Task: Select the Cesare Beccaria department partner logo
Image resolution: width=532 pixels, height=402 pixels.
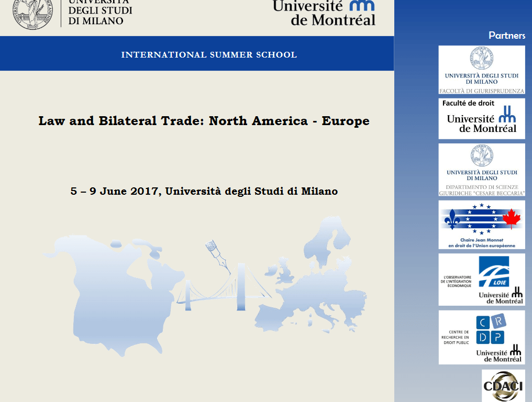Action: coord(481,170)
